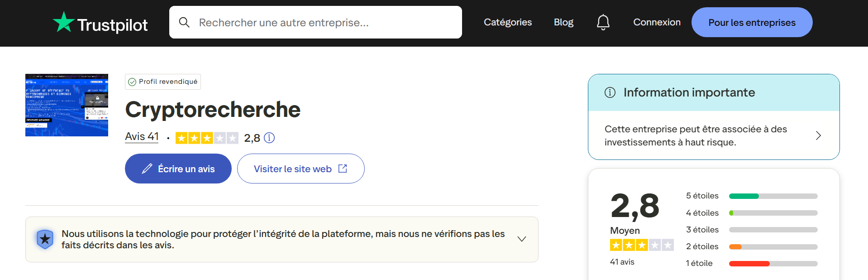The height and width of the screenshot is (280, 868).
Task: Click the Profil revendiqué badge
Action: click(x=163, y=82)
